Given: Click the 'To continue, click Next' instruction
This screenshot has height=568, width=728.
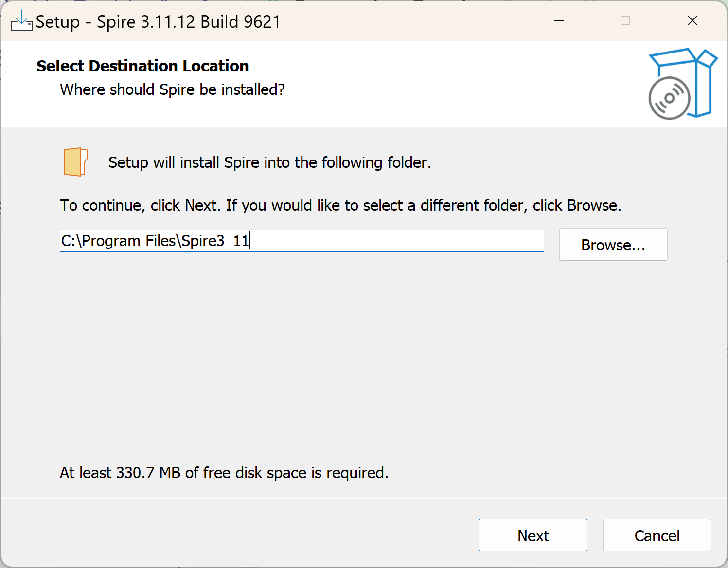Looking at the screenshot, I should tap(340, 206).
